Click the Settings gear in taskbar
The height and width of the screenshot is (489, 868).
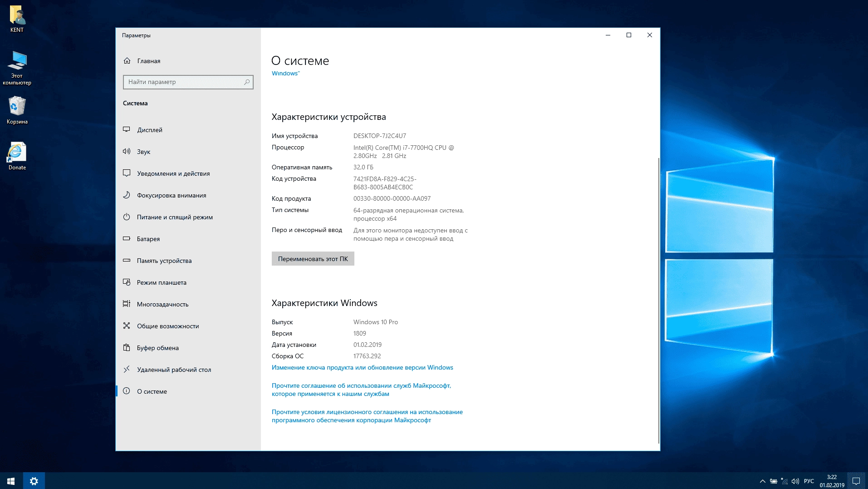[34, 481]
